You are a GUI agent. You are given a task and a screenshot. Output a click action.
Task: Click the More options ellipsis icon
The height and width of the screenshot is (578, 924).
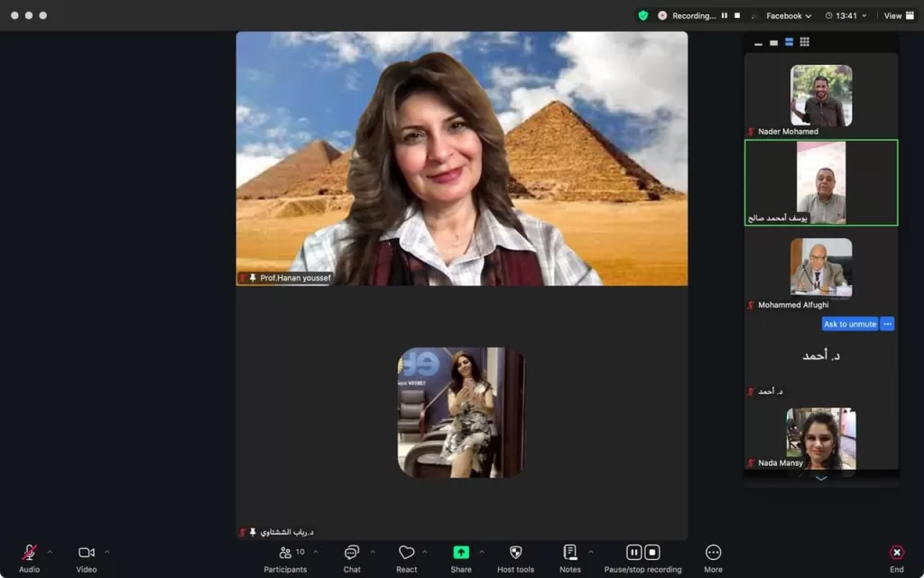(713, 553)
